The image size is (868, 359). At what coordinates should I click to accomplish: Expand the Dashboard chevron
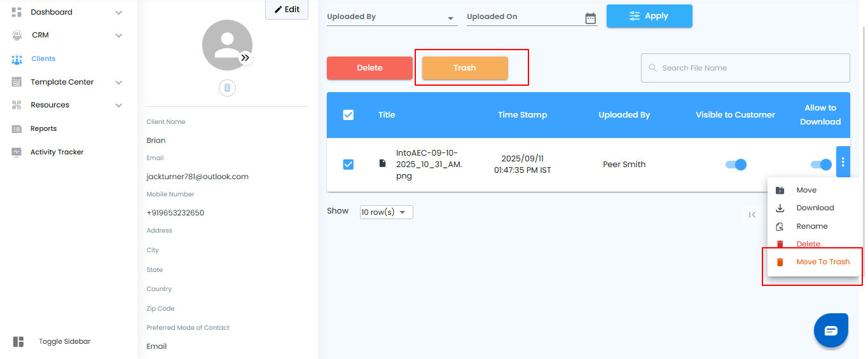point(118,13)
